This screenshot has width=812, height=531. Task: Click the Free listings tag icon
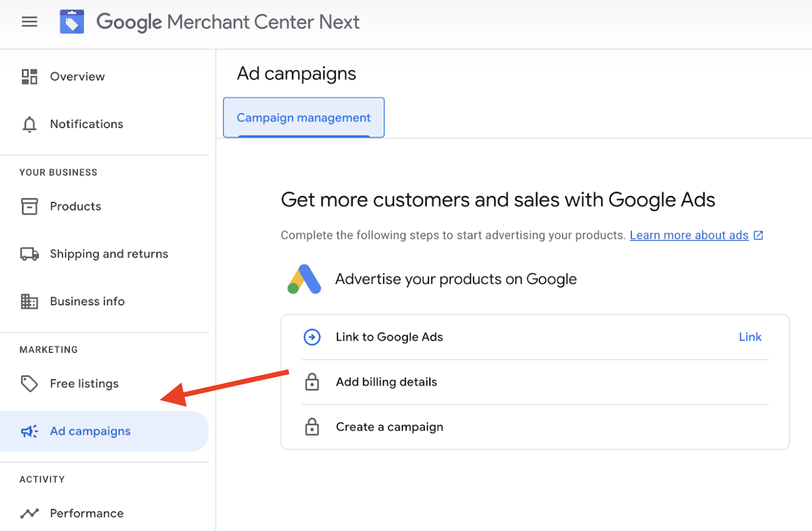pyautogui.click(x=29, y=384)
